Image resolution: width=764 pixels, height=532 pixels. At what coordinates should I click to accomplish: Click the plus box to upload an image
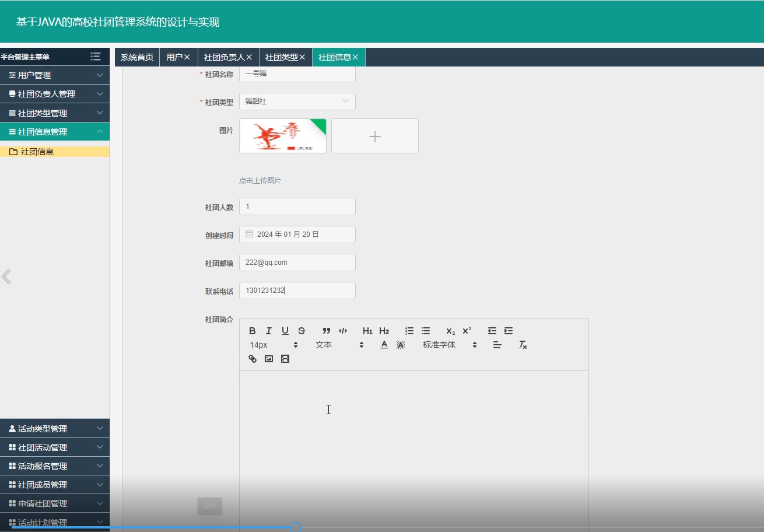(x=375, y=136)
